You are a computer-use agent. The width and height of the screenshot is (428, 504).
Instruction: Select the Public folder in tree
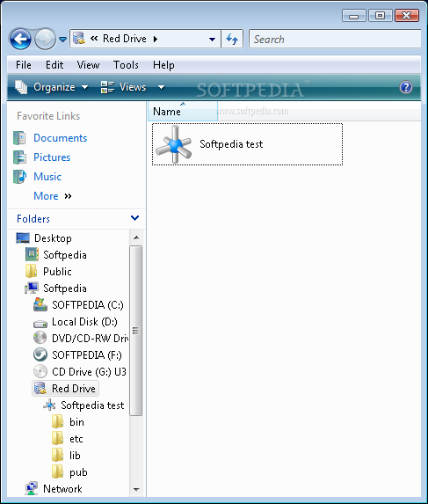click(57, 272)
